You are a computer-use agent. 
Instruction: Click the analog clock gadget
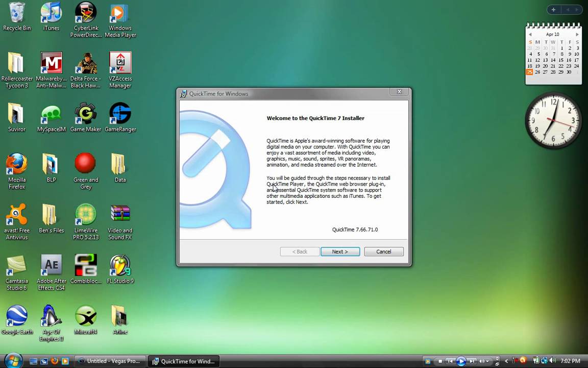(553, 120)
